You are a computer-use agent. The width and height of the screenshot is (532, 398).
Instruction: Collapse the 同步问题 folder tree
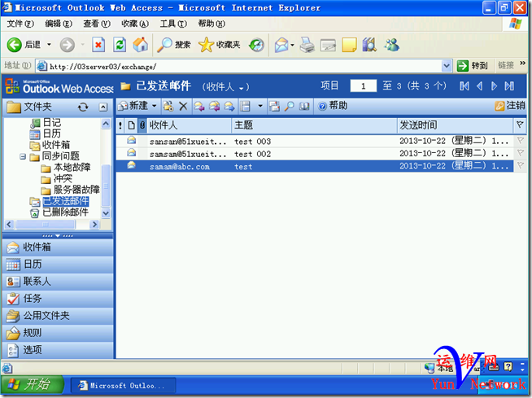23,156
